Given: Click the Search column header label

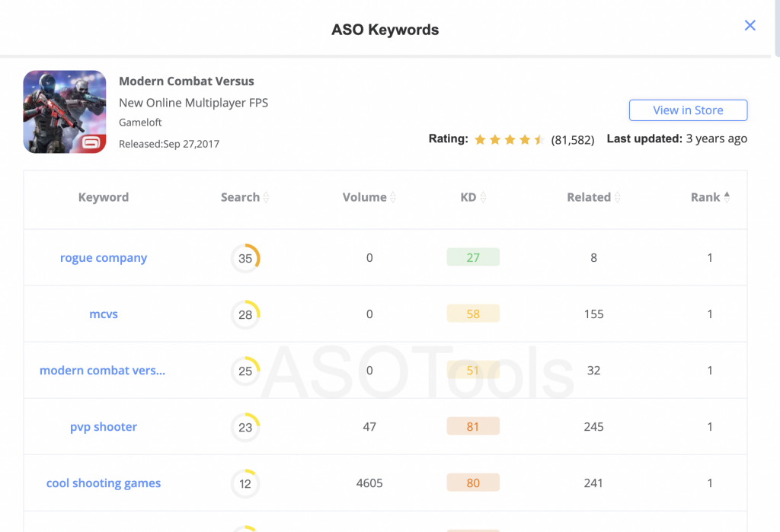Looking at the screenshot, I should [240, 197].
